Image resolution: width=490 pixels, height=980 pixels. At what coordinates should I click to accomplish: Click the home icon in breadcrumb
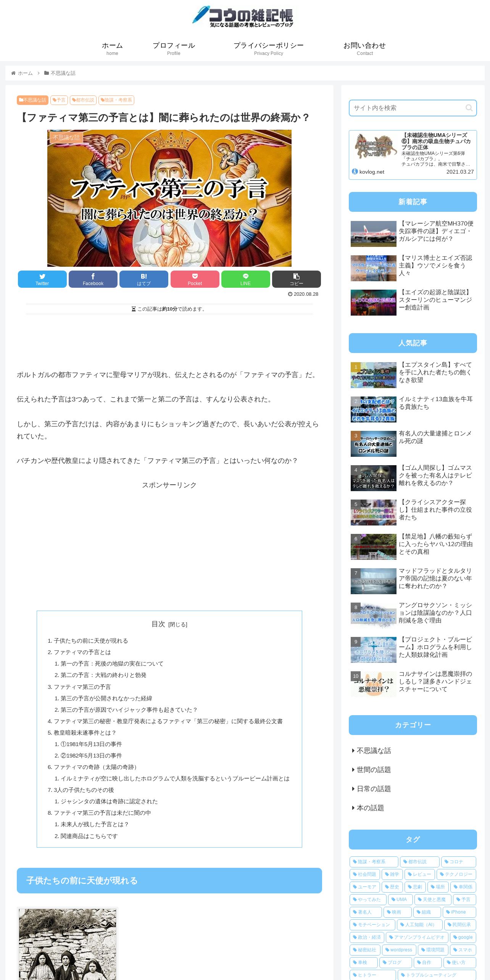13,73
